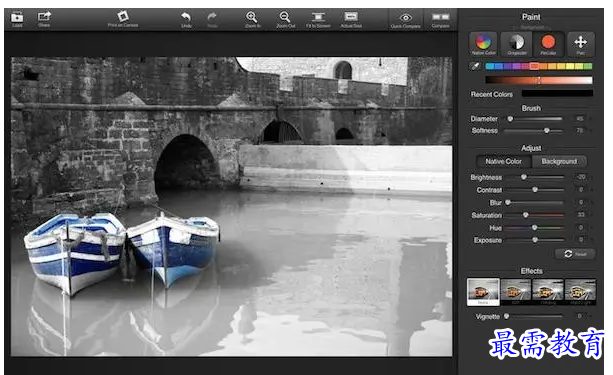Click the Brightness slider handle
The height and width of the screenshot is (375, 613).
524,177
